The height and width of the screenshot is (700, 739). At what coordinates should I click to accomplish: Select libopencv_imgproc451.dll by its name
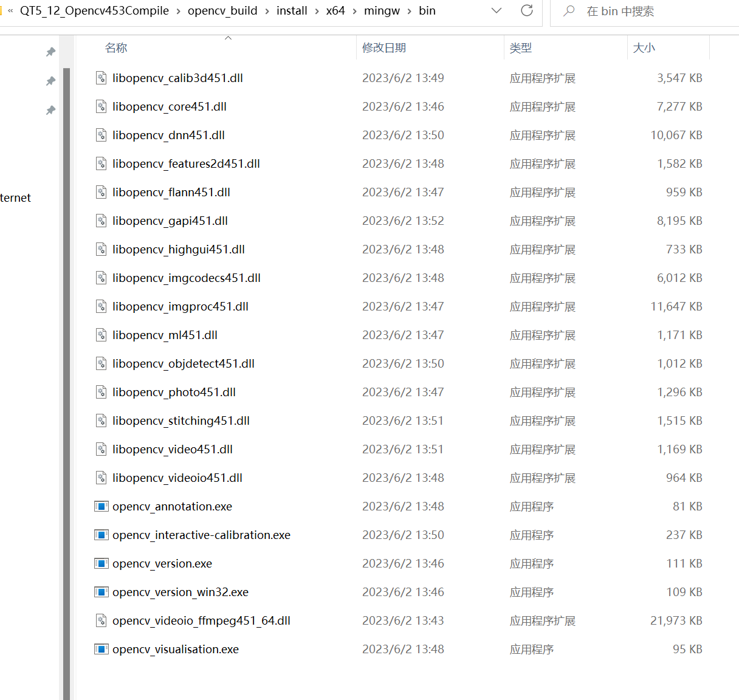(x=180, y=306)
